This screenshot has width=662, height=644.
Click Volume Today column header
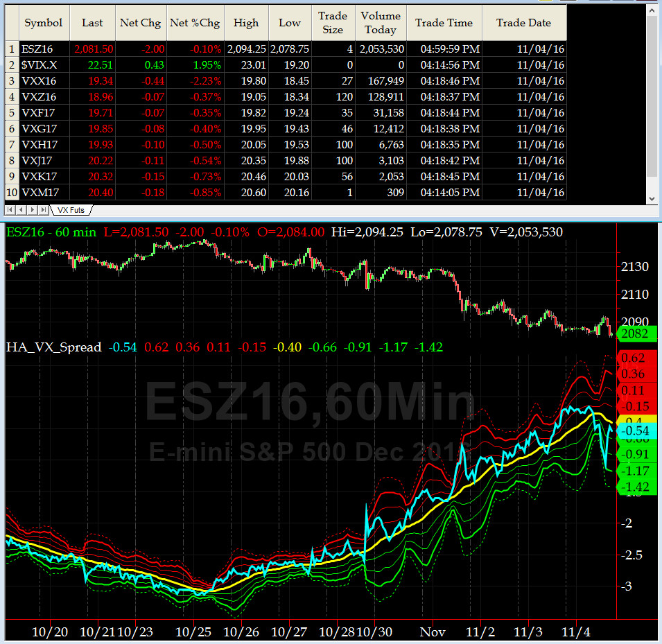381,23
